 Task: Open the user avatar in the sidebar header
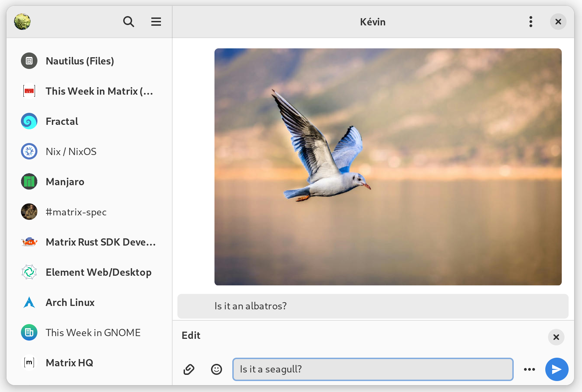tap(22, 22)
